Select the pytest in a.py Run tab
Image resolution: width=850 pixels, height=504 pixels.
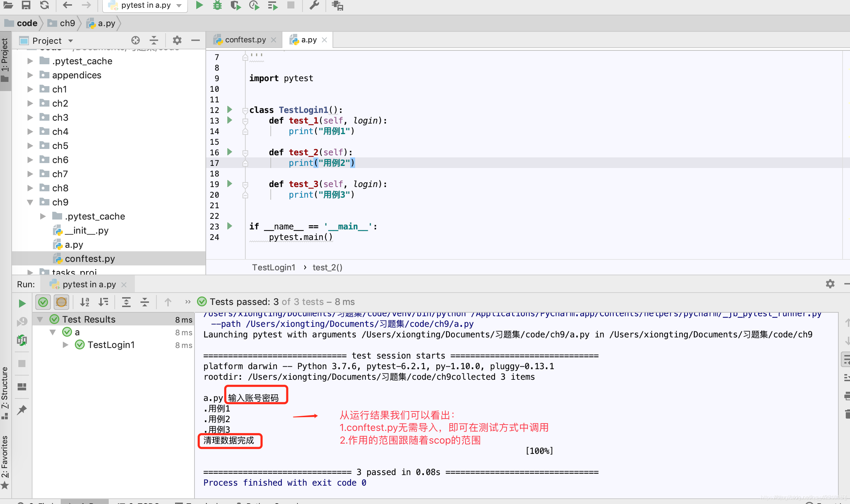87,284
